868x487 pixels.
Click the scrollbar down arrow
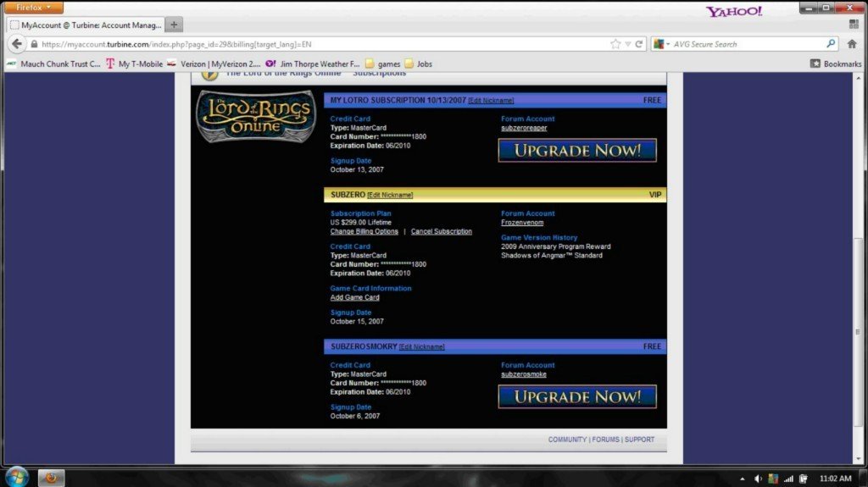click(859, 459)
